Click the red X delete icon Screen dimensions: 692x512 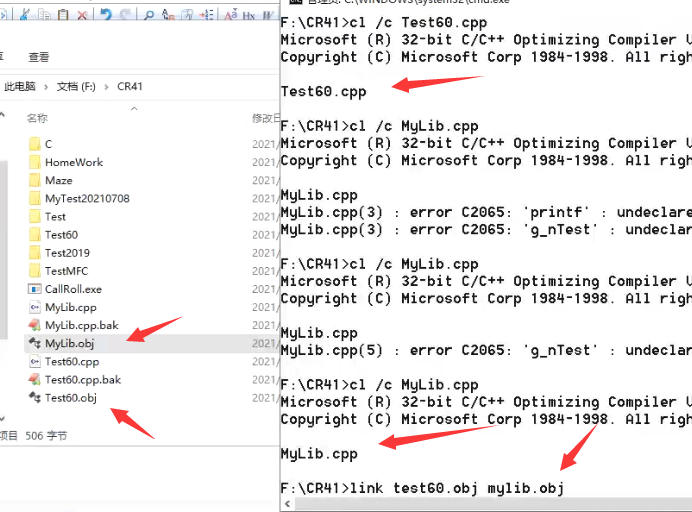(x=82, y=14)
